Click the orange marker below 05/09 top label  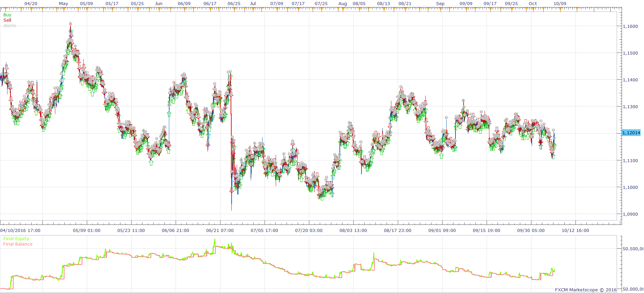(x=87, y=9)
